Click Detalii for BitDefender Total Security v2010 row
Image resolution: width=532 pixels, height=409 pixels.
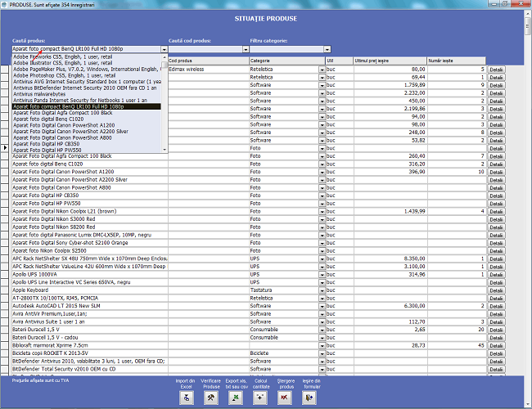(496, 369)
